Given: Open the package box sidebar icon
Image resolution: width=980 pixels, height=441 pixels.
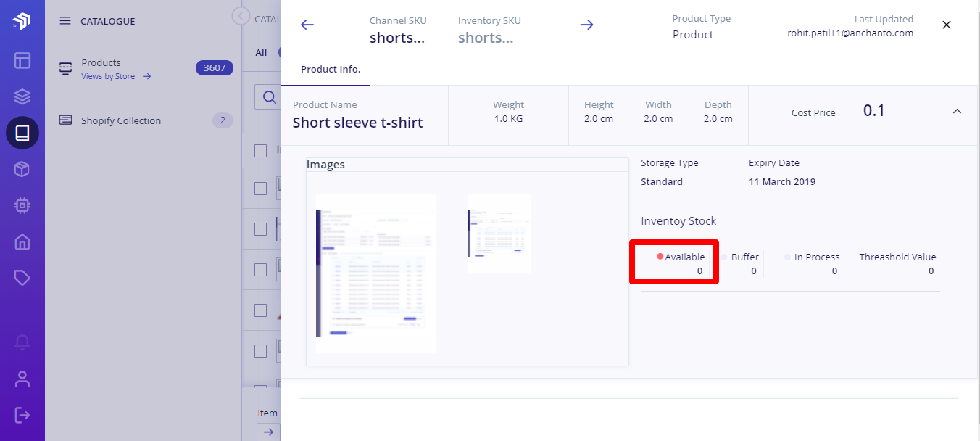Looking at the screenshot, I should click(x=22, y=169).
